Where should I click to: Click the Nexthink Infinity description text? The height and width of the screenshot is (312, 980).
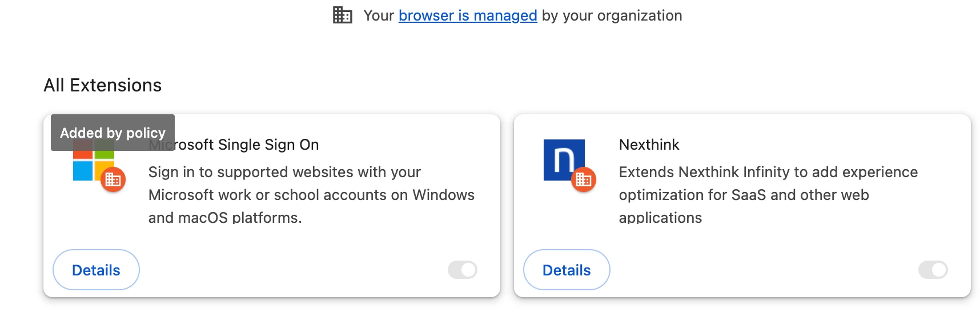pos(768,195)
